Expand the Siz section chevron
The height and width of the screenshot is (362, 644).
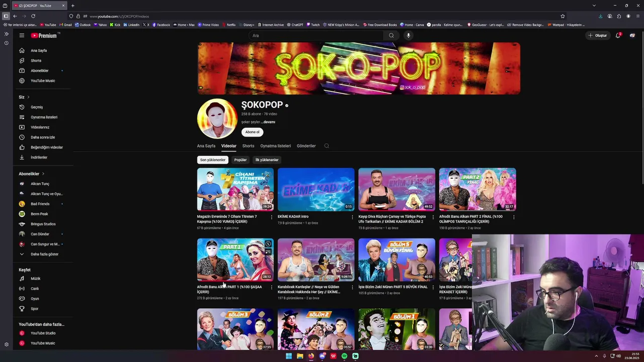(28, 97)
